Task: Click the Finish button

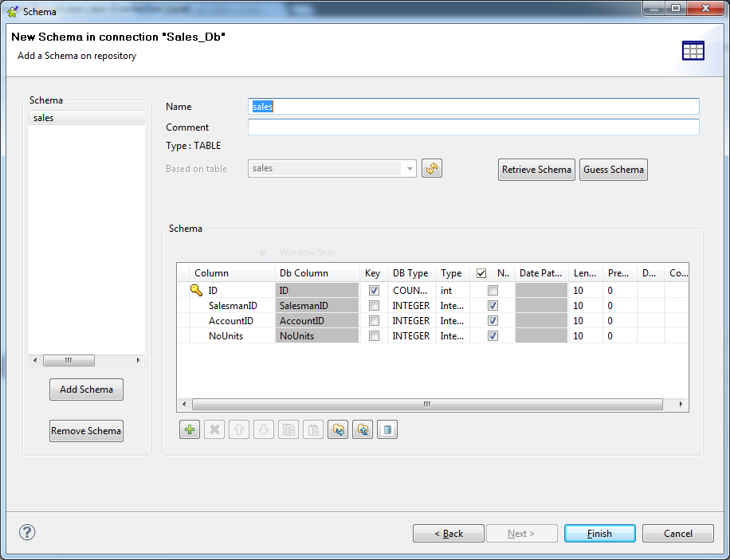Action: (599, 534)
